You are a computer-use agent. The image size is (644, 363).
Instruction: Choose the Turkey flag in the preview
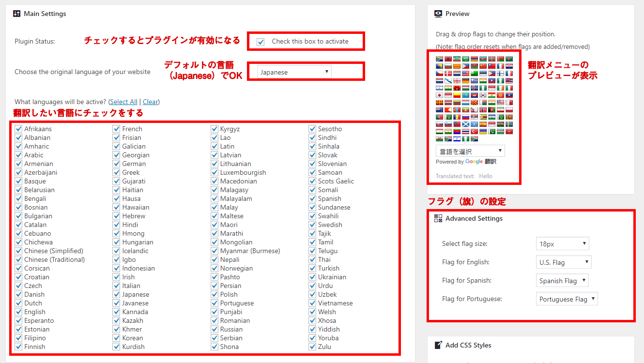pyautogui.click(x=475, y=131)
